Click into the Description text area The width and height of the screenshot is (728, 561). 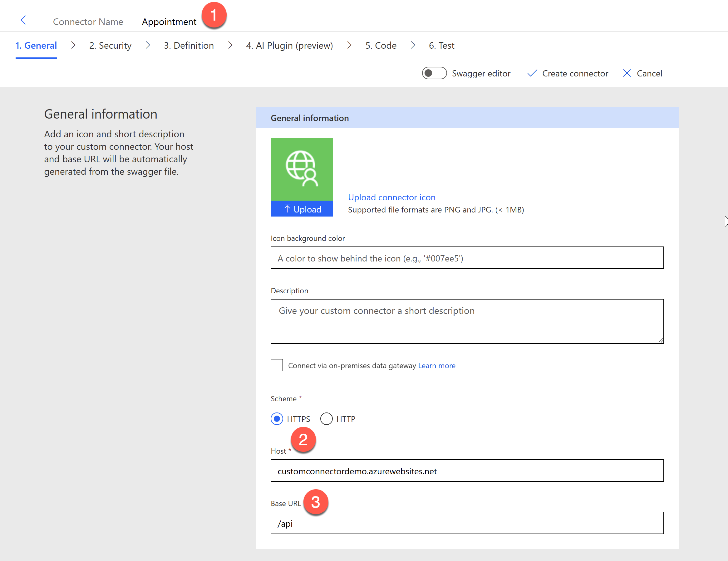tap(467, 321)
